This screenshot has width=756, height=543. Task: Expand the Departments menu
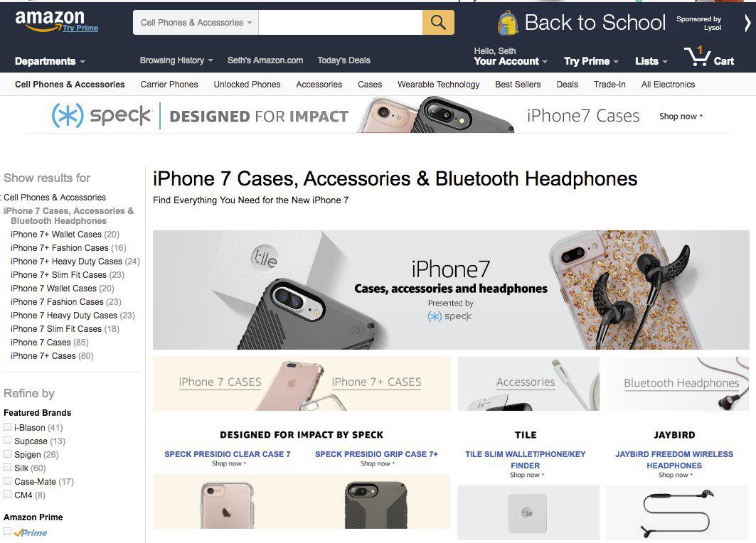50,61
